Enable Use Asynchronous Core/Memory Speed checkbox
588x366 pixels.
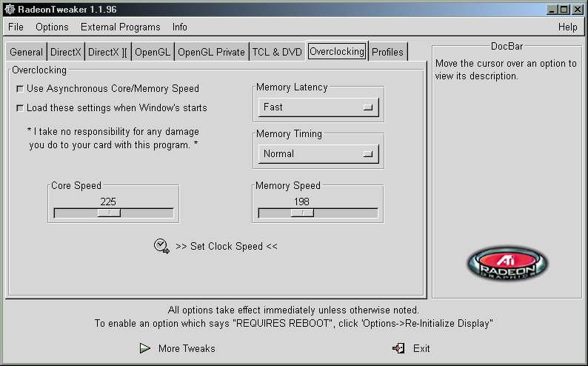(20, 89)
